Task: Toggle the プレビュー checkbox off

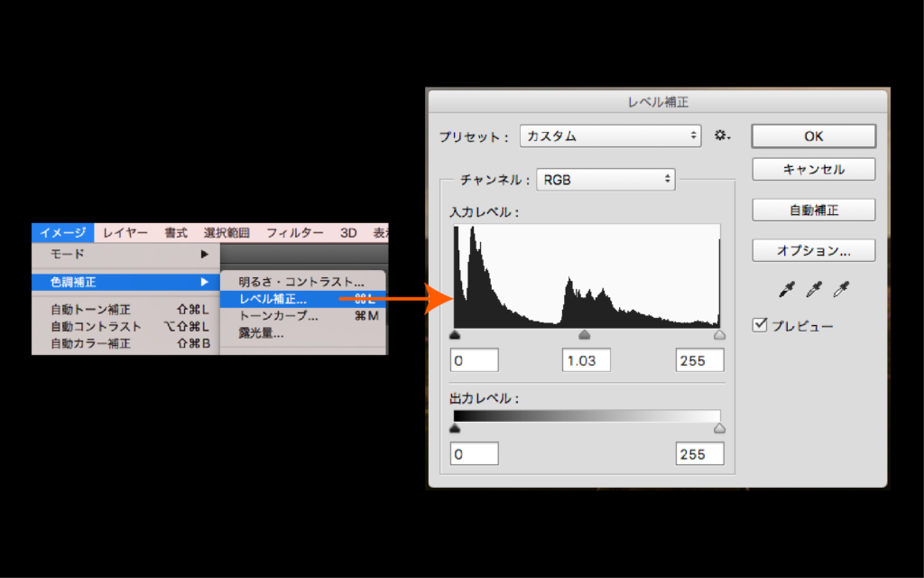Action: (761, 325)
